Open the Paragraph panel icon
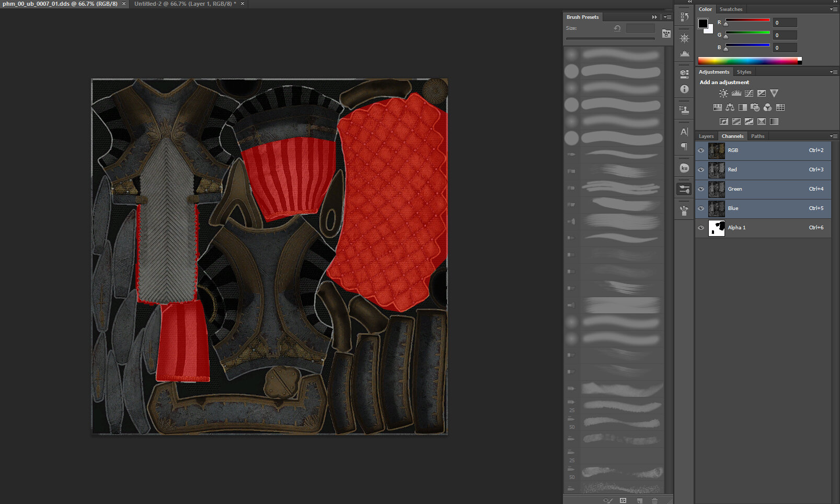This screenshot has width=840, height=504. [684, 147]
